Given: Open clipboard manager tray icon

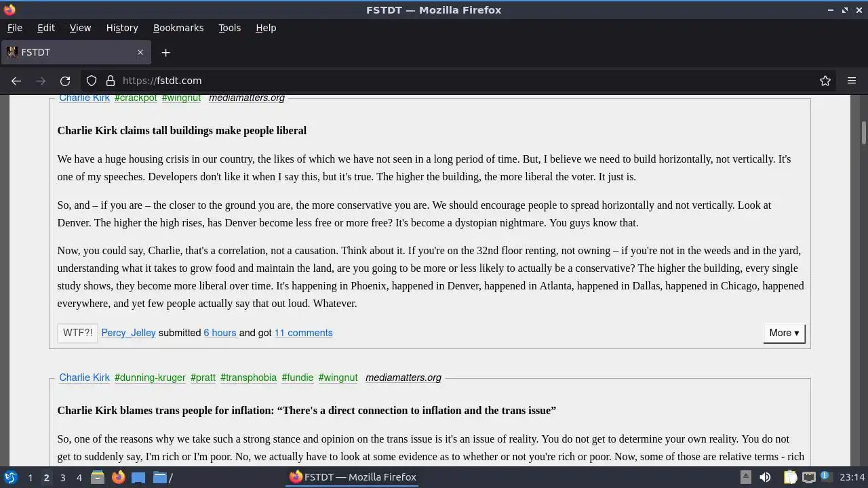Looking at the screenshot, I should [790, 477].
